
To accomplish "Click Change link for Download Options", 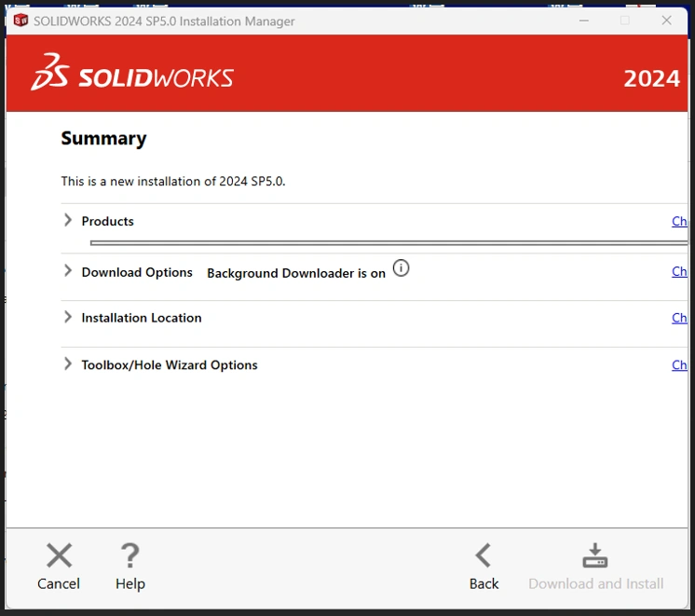I will (679, 271).
